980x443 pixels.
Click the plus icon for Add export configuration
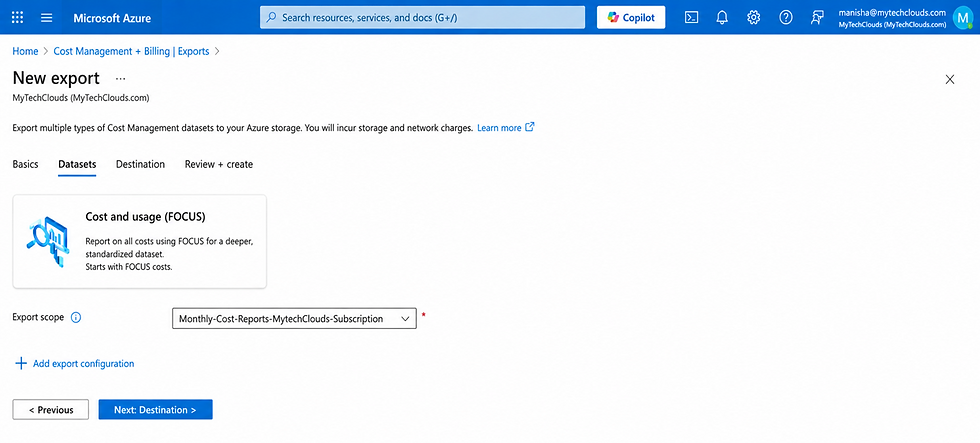[x=21, y=364]
